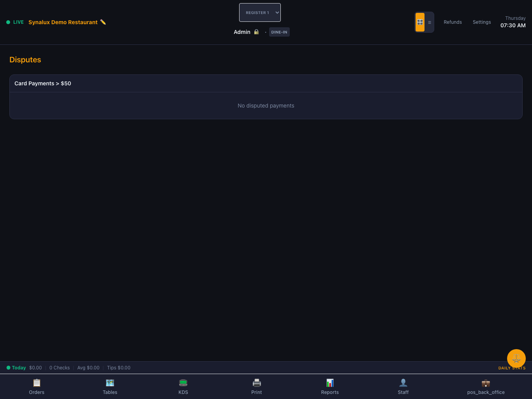Open the Settings page

pyautogui.click(x=482, y=22)
